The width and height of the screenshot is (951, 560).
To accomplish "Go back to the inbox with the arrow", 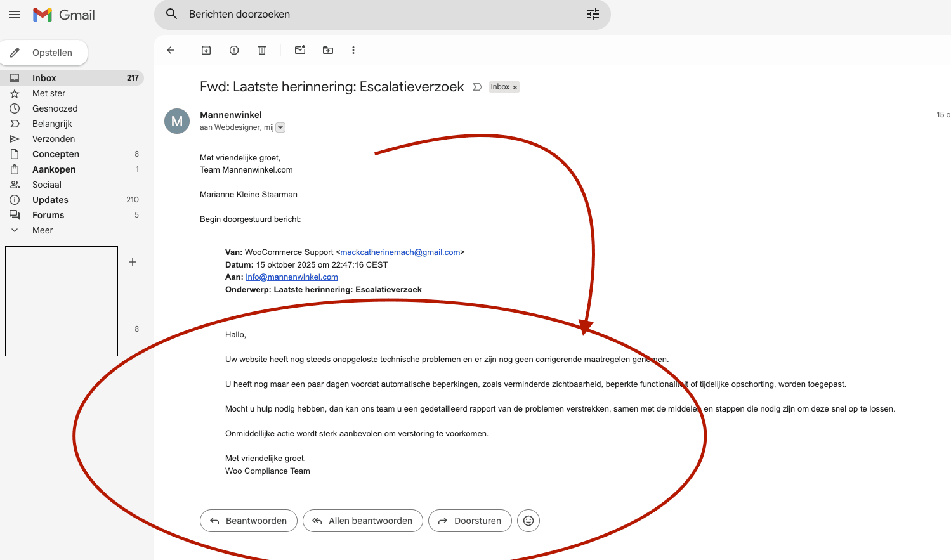I will [170, 49].
